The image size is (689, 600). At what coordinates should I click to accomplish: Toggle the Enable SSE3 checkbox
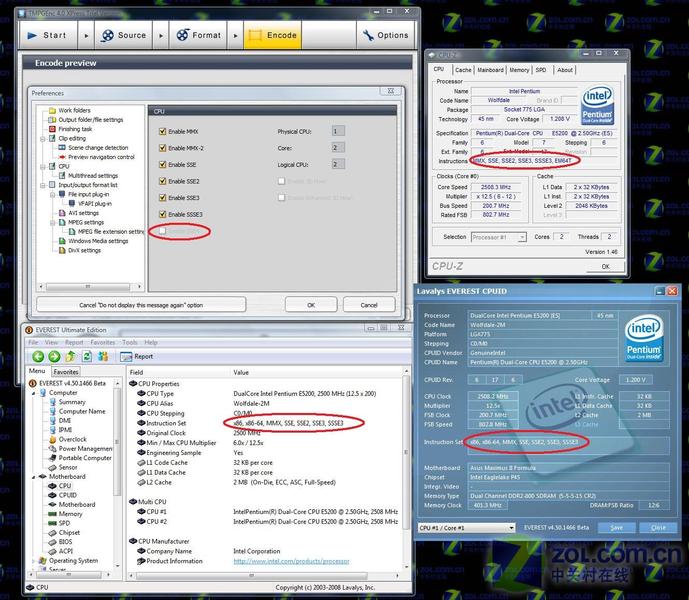pyautogui.click(x=163, y=198)
